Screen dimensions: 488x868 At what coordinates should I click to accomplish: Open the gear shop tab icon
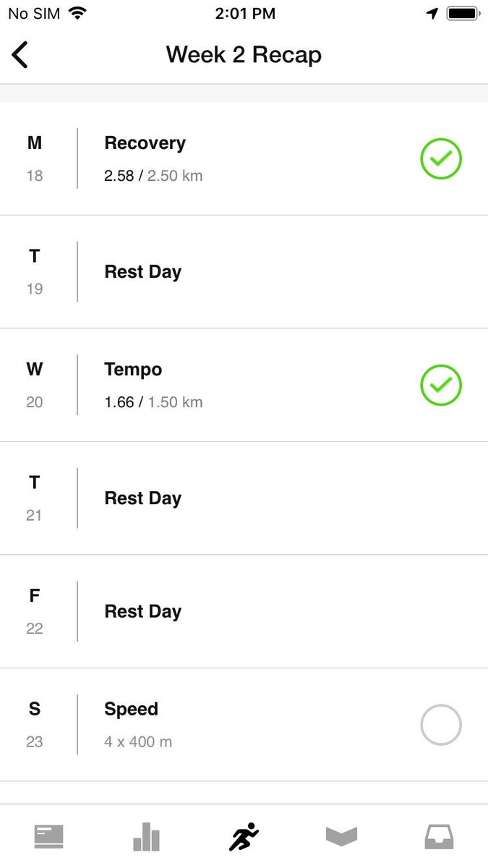click(x=341, y=837)
